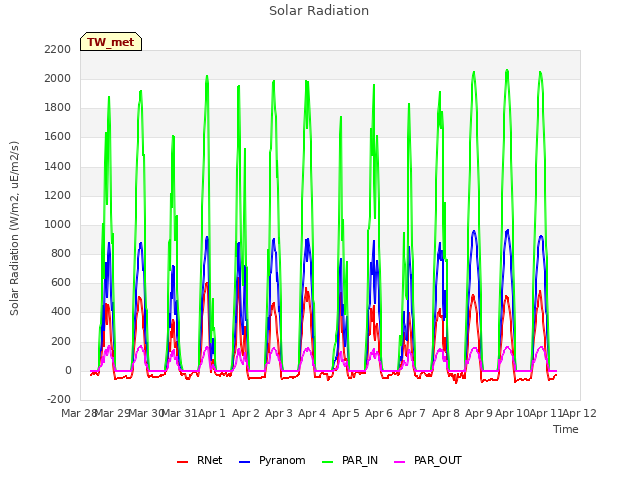Viewport: 640px width, 480px height.
Task: Click the Apr 6 x-axis date label
Action: coord(379,413)
